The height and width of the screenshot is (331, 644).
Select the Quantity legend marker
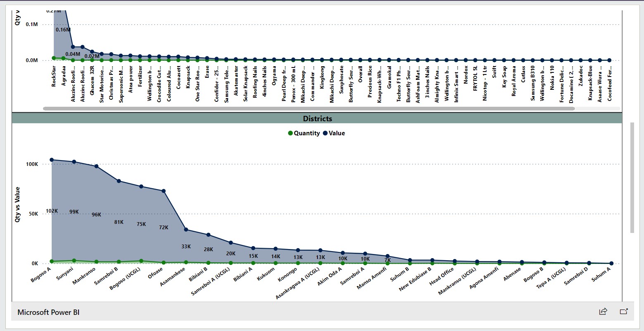point(291,133)
